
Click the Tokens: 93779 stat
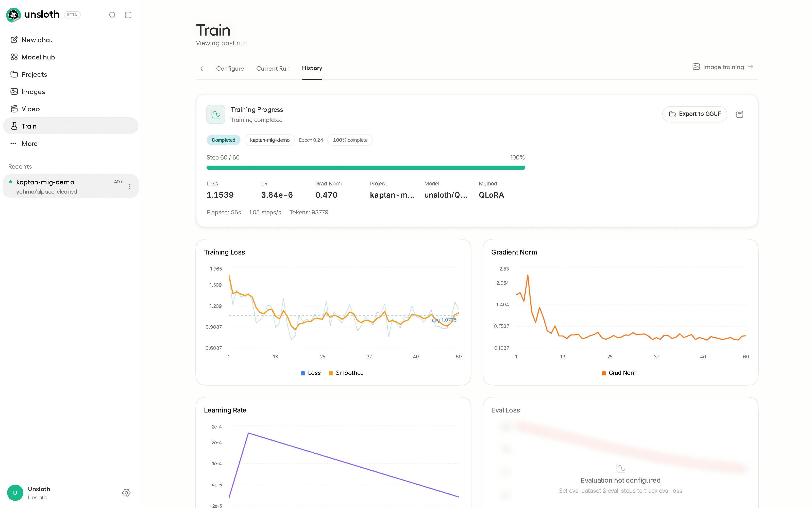(x=309, y=212)
